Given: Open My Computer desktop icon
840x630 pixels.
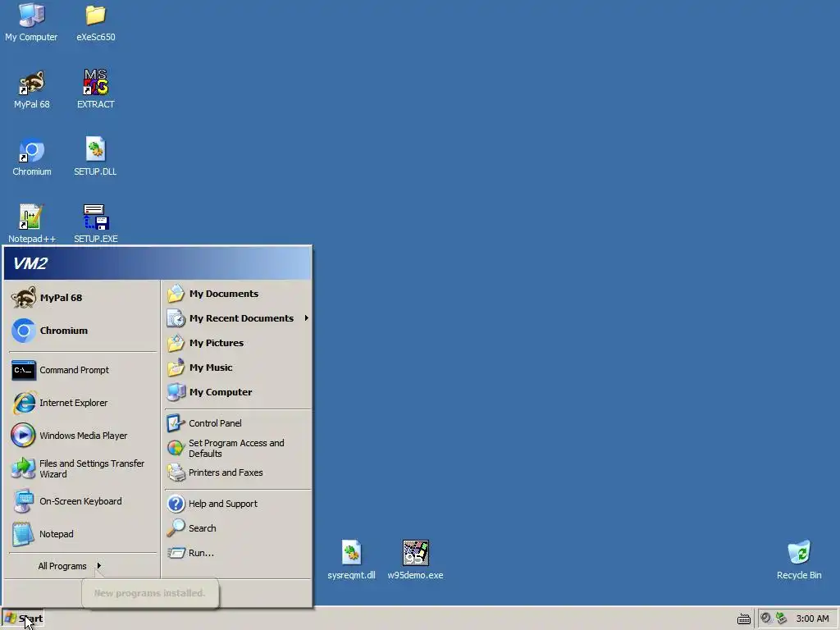Looking at the screenshot, I should [x=31, y=23].
